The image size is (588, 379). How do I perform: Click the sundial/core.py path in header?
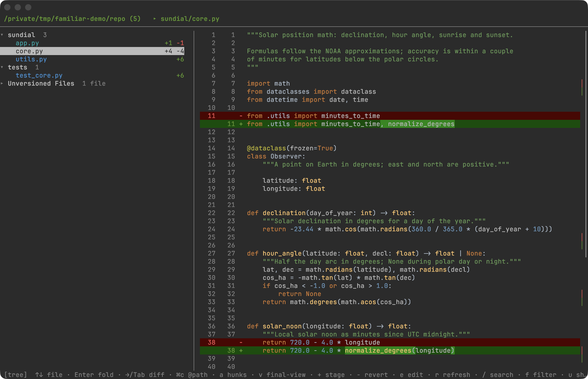(x=190, y=19)
